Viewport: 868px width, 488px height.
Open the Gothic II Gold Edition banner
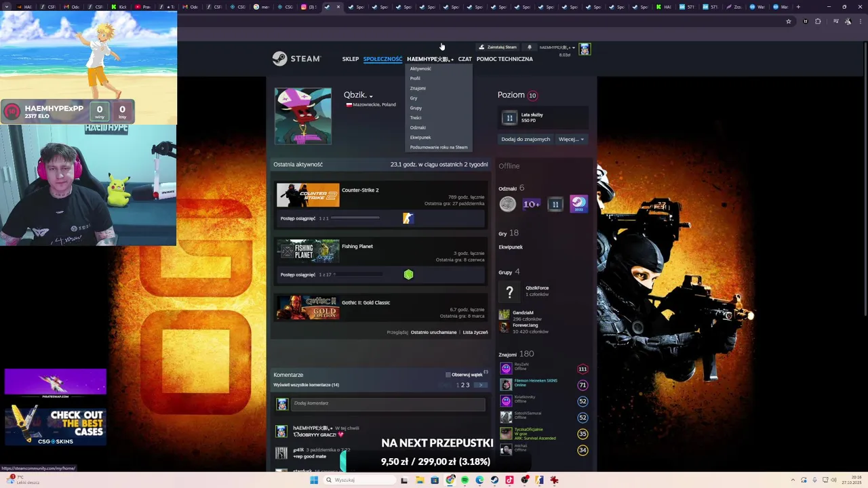(x=308, y=308)
